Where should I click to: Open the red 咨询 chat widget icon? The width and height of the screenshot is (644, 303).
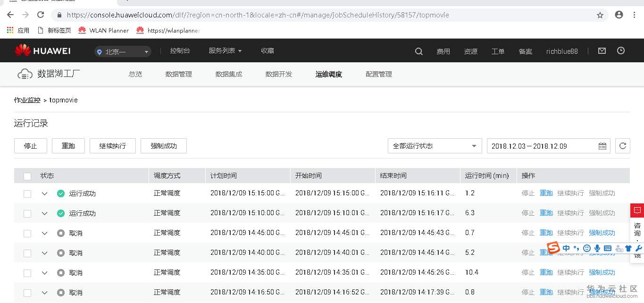[x=637, y=210]
